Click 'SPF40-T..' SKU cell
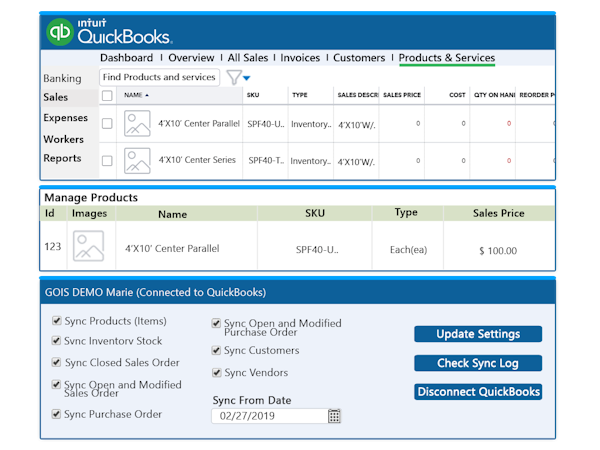600x450 pixels. pos(266,161)
